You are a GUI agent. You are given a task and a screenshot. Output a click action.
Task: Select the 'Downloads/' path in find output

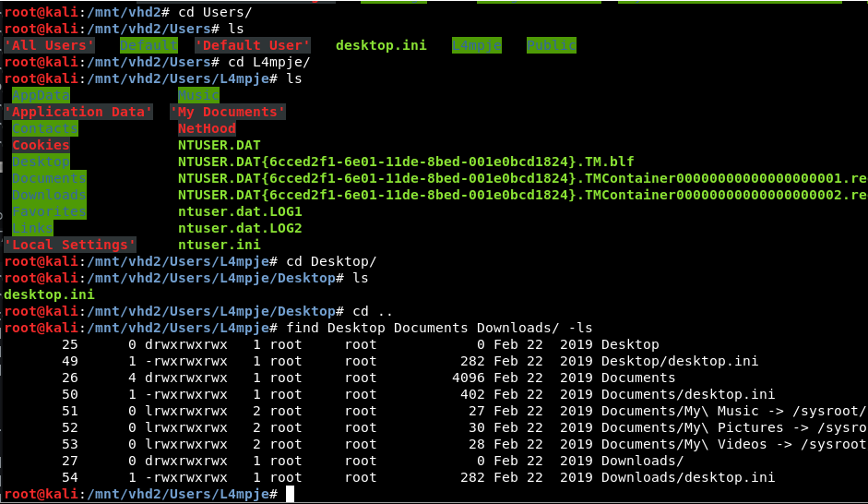[x=643, y=461]
